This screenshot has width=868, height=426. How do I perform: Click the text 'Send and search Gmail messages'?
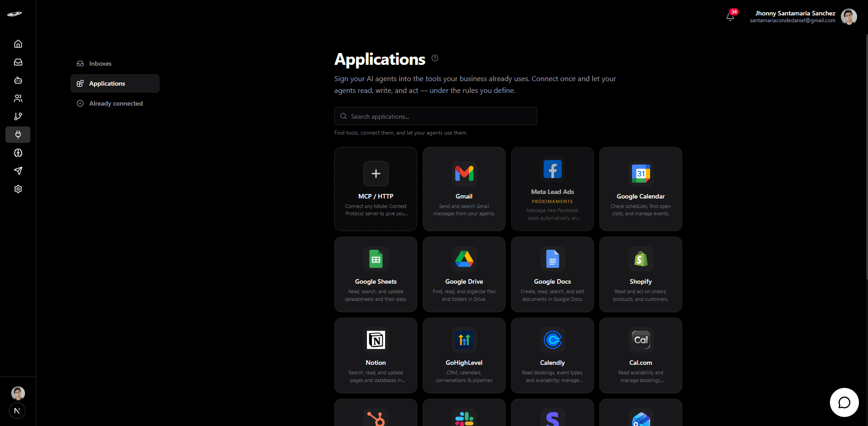464,210
